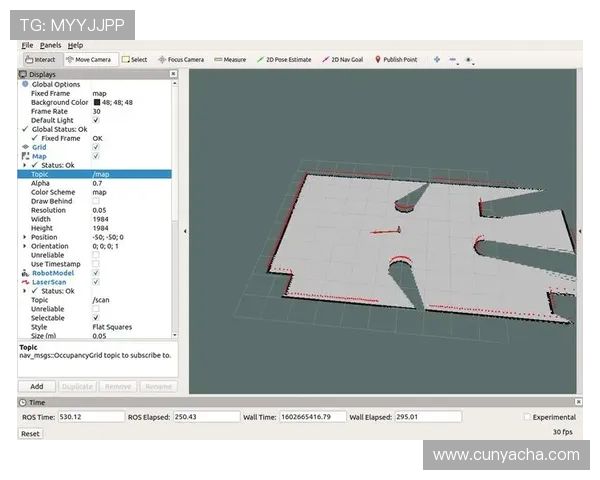Image resolution: width=600 pixels, height=480 pixels.
Task: Click the Publish Point tool
Action: point(396,59)
